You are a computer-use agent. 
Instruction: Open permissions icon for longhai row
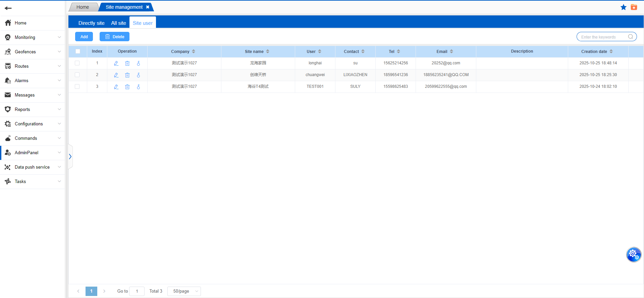(139, 63)
